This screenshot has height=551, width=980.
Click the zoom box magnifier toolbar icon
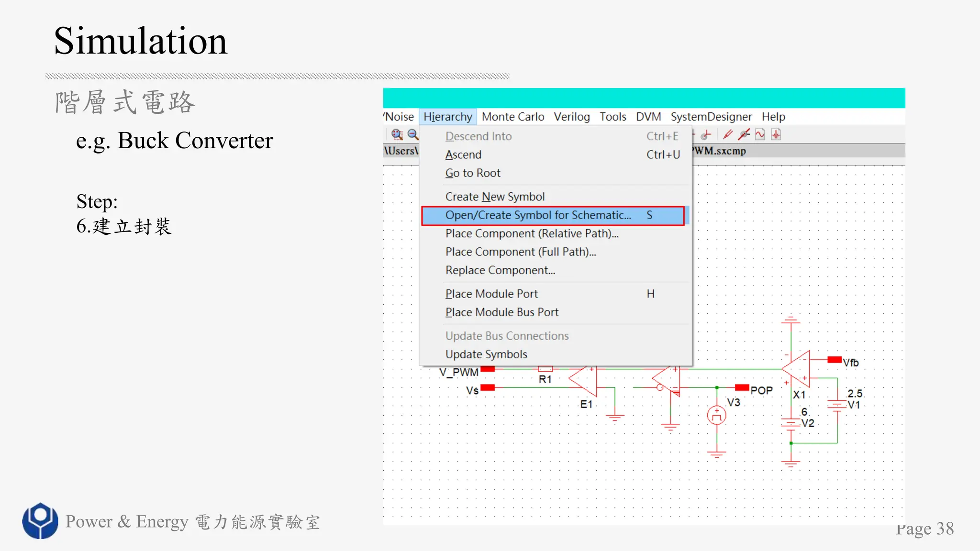tap(397, 134)
